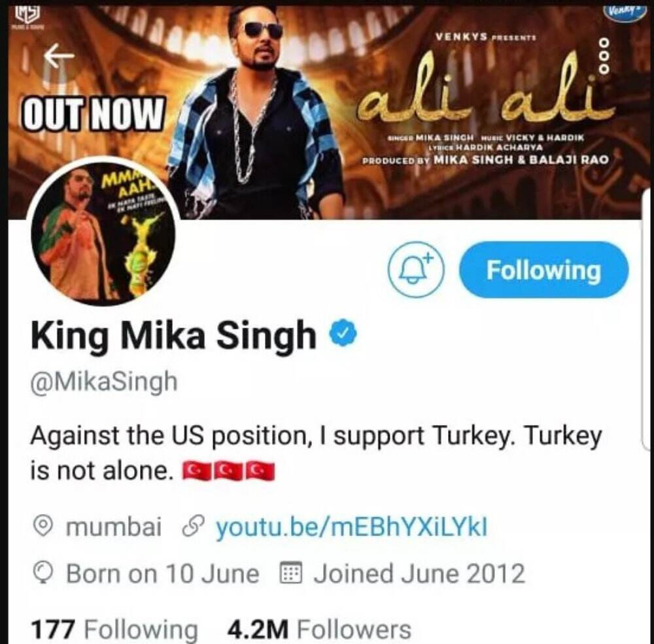Open the three-dot overflow menu
This screenshot has height=644, width=654.
(604, 56)
